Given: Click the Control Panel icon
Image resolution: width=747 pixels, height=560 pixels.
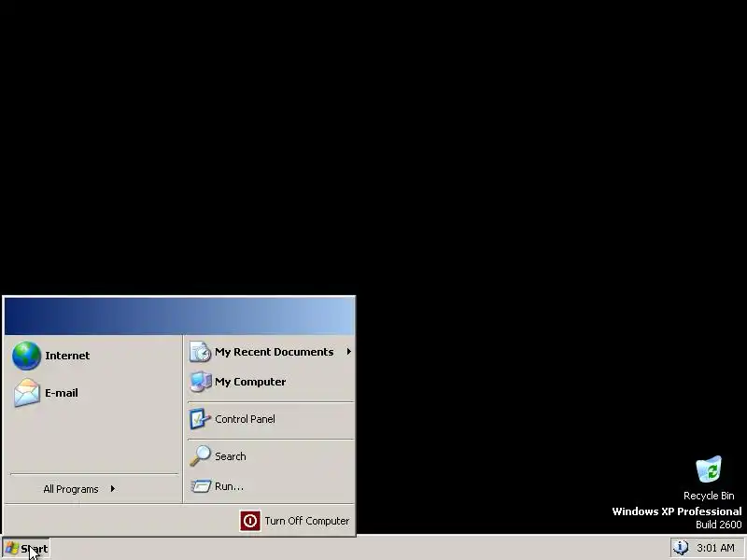Looking at the screenshot, I should pos(200,419).
